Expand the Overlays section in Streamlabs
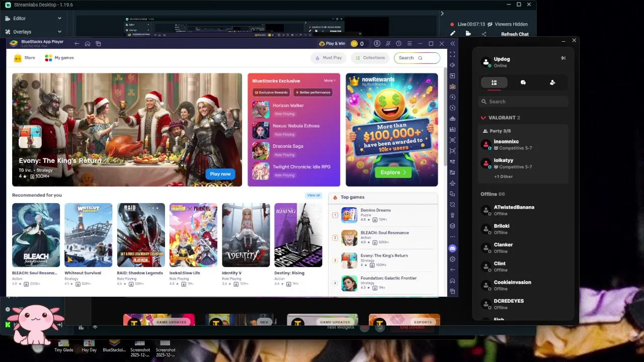 tap(33, 32)
